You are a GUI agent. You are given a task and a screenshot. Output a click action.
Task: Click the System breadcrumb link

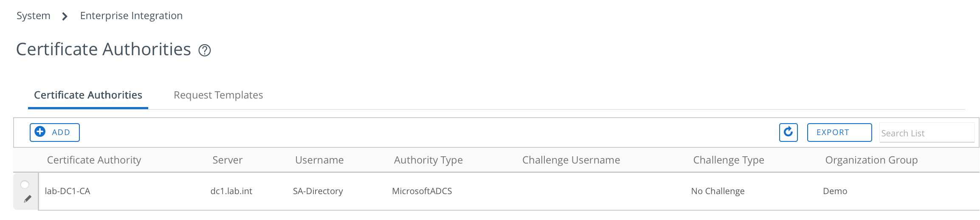[34, 16]
